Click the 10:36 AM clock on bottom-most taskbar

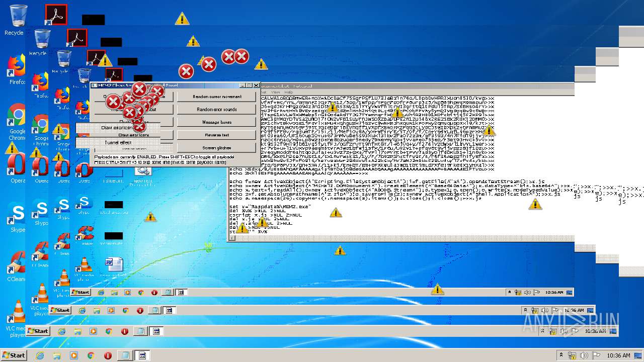[618, 355]
